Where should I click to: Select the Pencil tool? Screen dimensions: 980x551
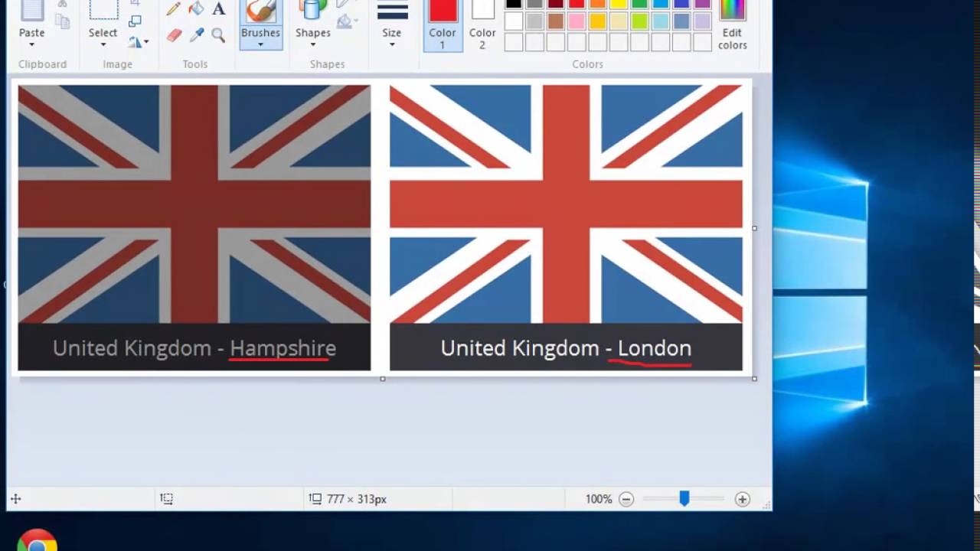pos(174,9)
